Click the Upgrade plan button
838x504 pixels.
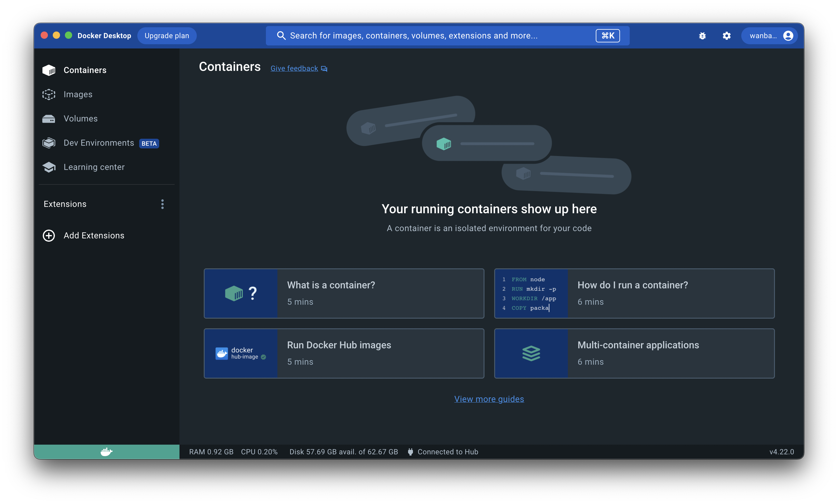coord(166,36)
